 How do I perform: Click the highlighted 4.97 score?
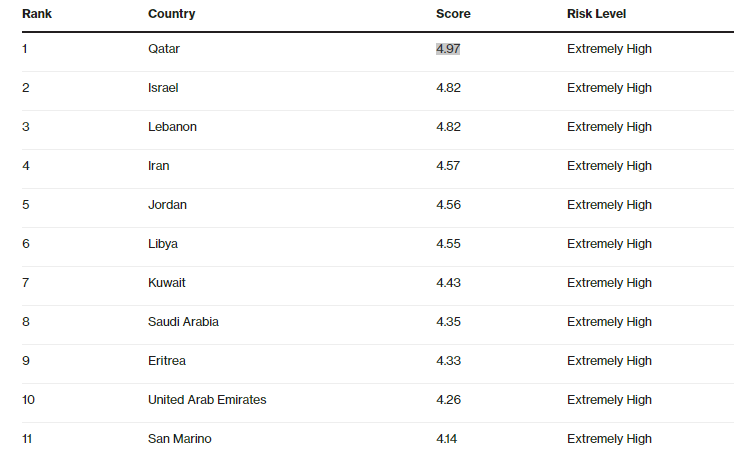[448, 49]
